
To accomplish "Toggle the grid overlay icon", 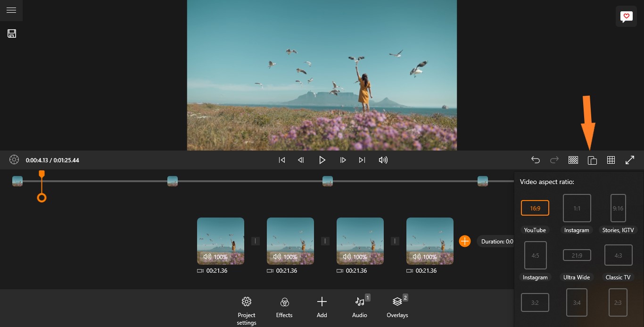I will (611, 160).
